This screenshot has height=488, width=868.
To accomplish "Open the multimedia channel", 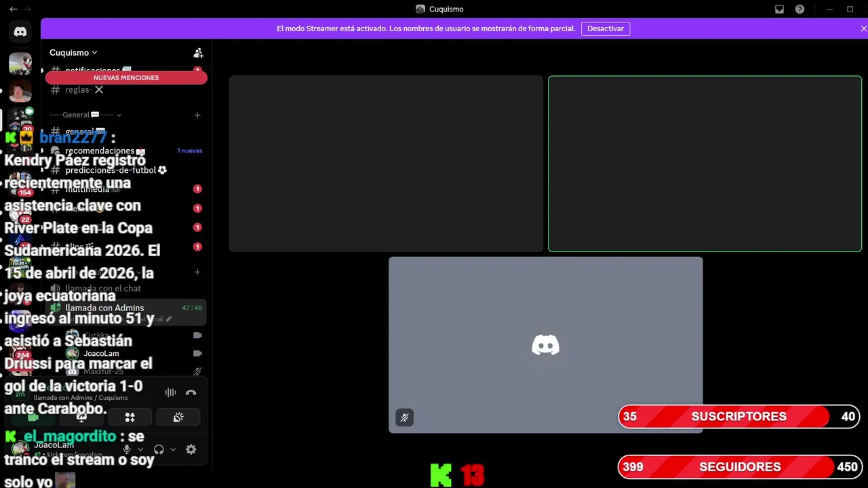I will click(x=126, y=189).
